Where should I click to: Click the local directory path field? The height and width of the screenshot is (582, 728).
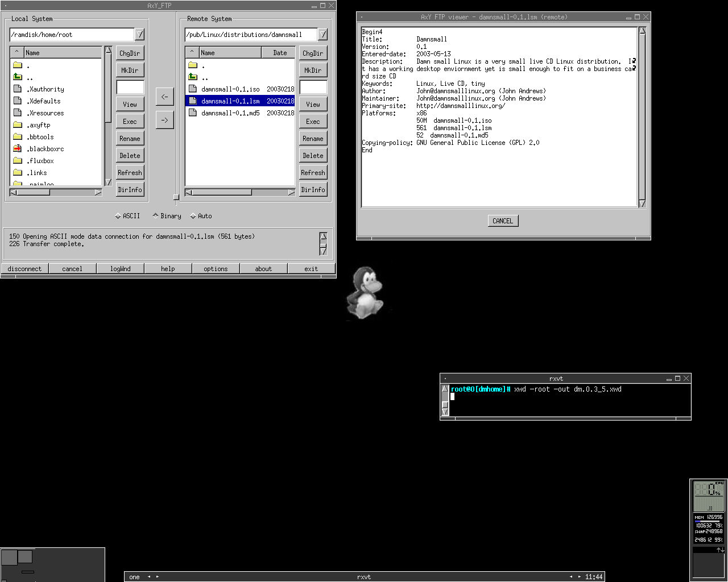click(72, 35)
